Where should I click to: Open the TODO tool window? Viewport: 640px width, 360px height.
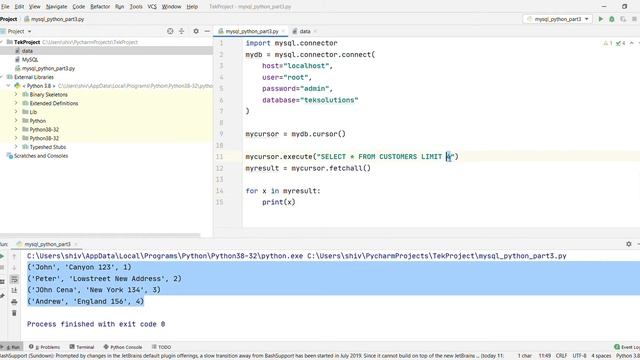(161, 347)
